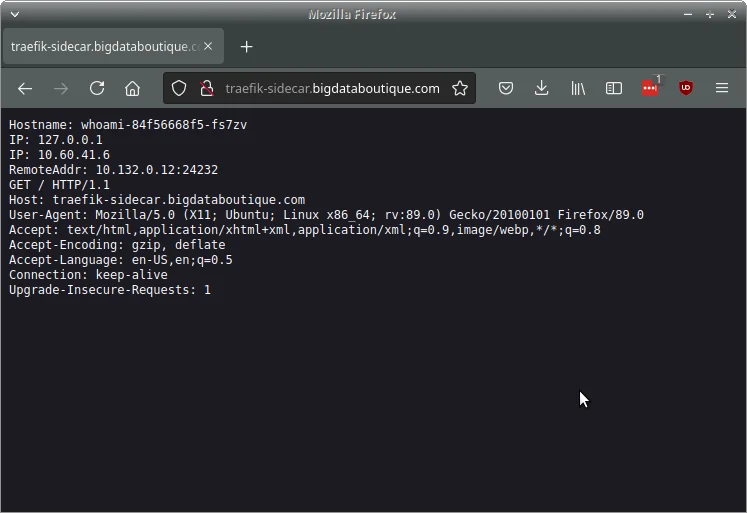Image resolution: width=747 pixels, height=513 pixels.
Task: Open the red password manager extension
Action: 650,88
